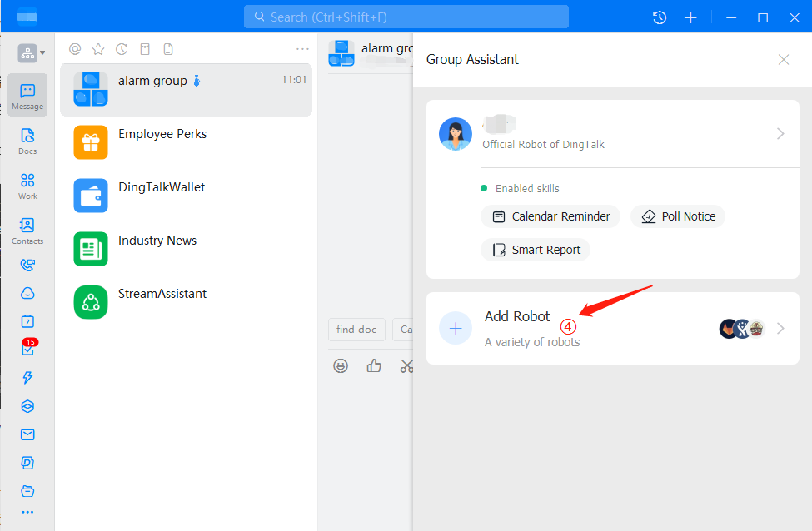Open emoji picker in chat toolbar

341,365
